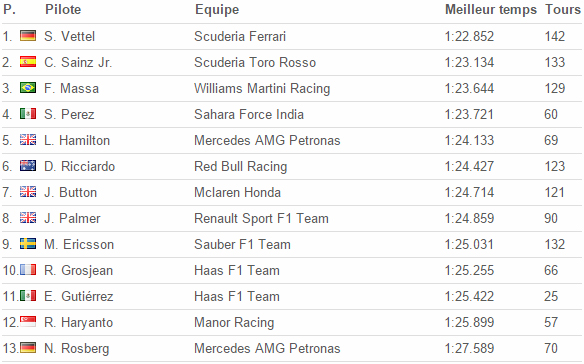Select the Equipe column header

coord(217,10)
